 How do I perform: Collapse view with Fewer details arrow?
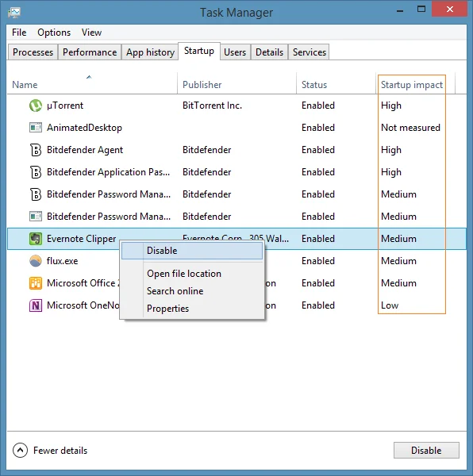pos(20,450)
